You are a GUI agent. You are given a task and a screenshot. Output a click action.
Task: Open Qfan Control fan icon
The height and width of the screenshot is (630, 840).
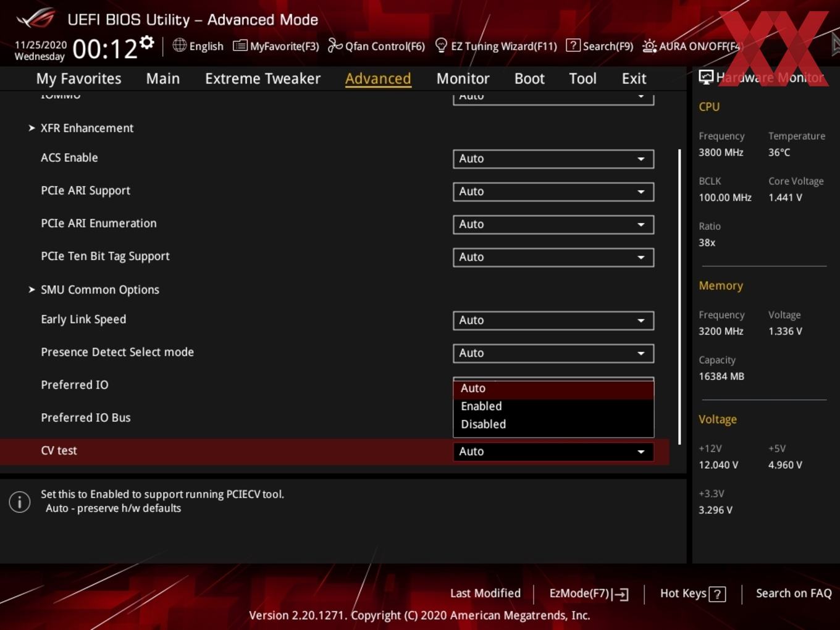coord(335,45)
